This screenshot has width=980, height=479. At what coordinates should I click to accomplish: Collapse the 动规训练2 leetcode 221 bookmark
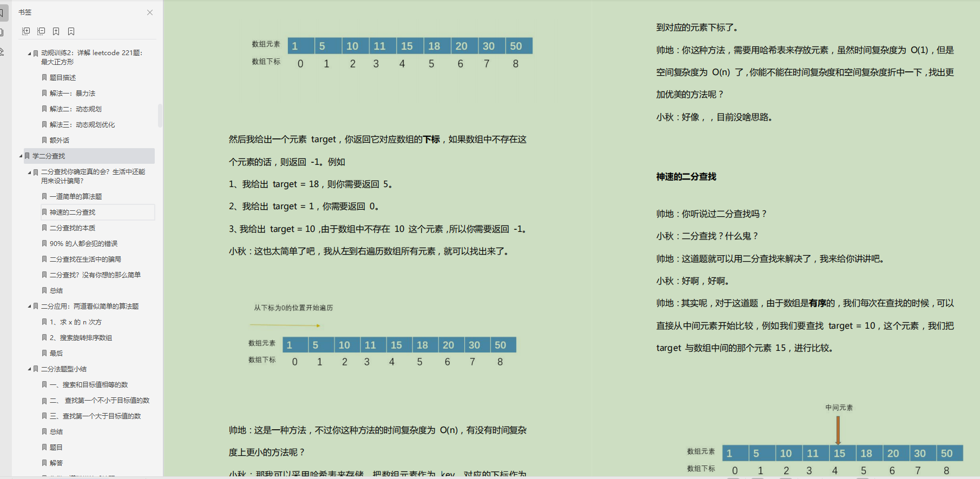29,54
